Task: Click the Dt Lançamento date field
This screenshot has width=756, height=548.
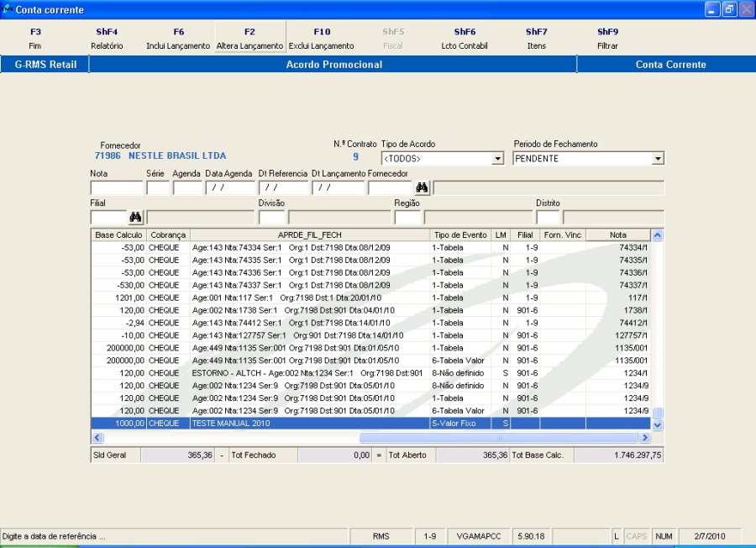Action: pyautogui.click(x=338, y=187)
